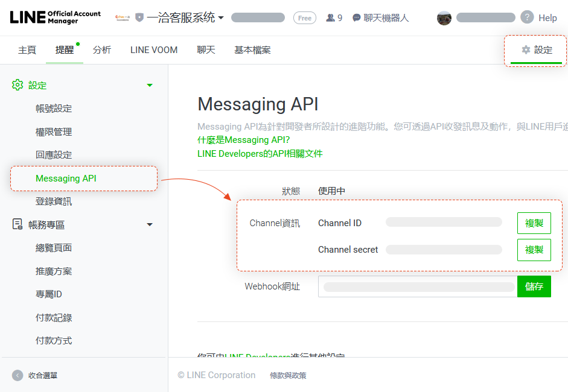Screen dimensions: 568x392
Task: Click the Messaging API page heading
Action: 258,104
